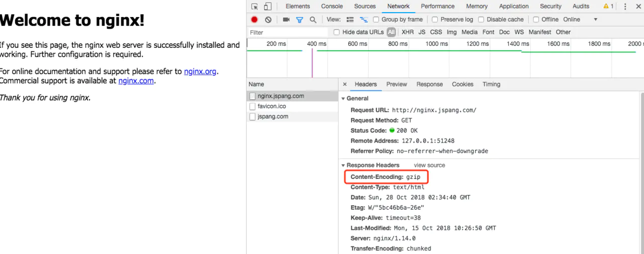Enable Group by frame checkbox
Image resolution: width=644 pixels, height=254 pixels.
pos(376,20)
